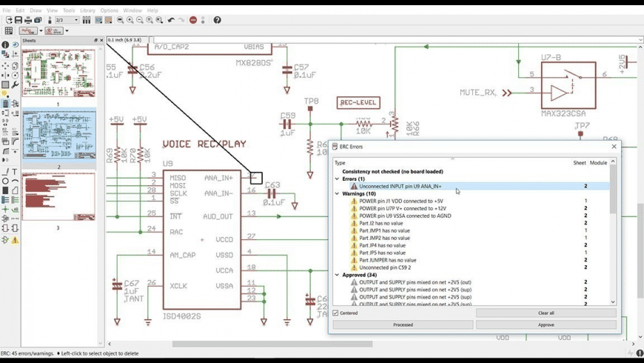Open the Design Link dropdown arrow

pos(41,31)
